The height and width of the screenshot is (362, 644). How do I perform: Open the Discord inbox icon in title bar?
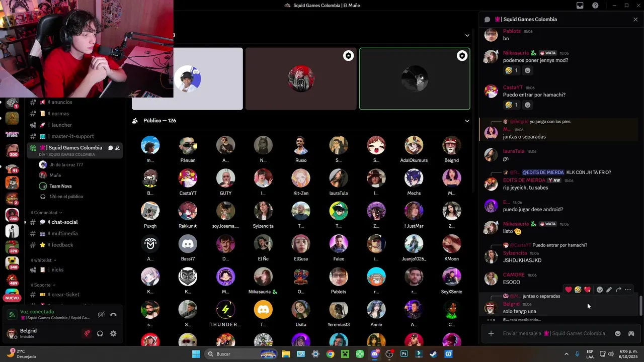[580, 6]
